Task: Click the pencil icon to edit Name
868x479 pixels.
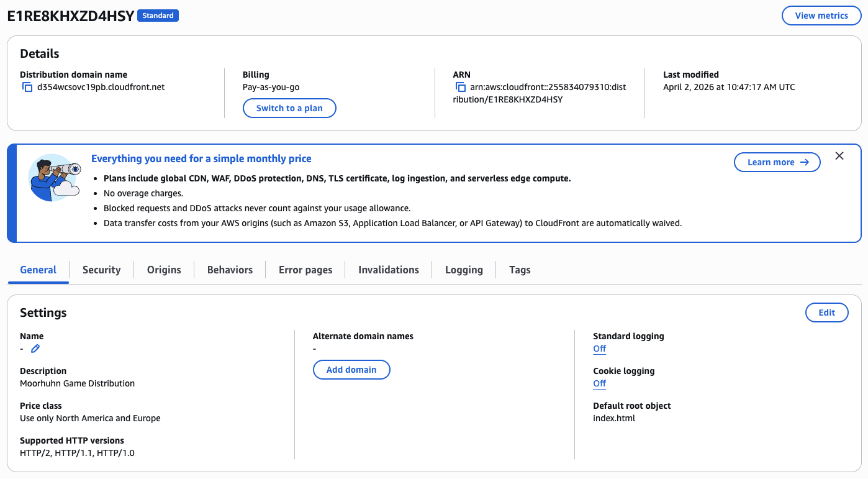Action: click(x=35, y=349)
